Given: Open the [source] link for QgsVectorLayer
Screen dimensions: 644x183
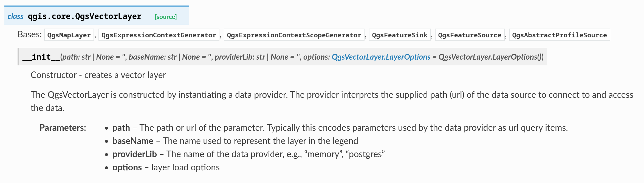Looking at the screenshot, I should tap(166, 17).
